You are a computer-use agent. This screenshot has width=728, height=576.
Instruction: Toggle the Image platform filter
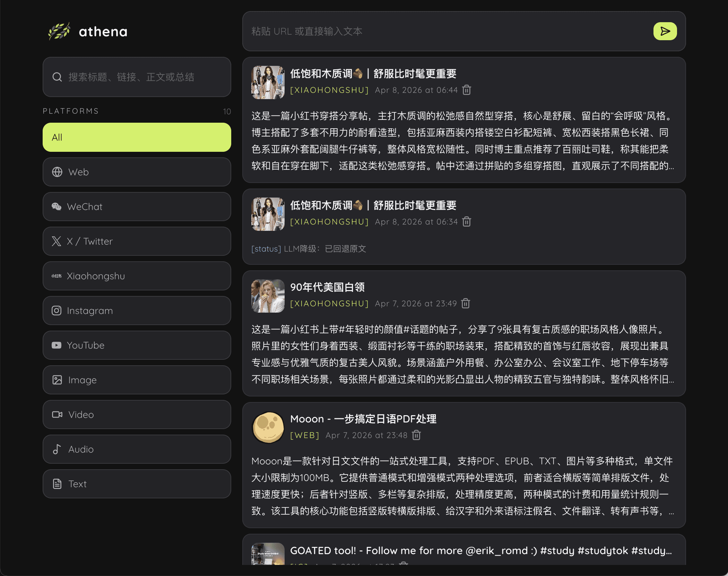click(137, 380)
